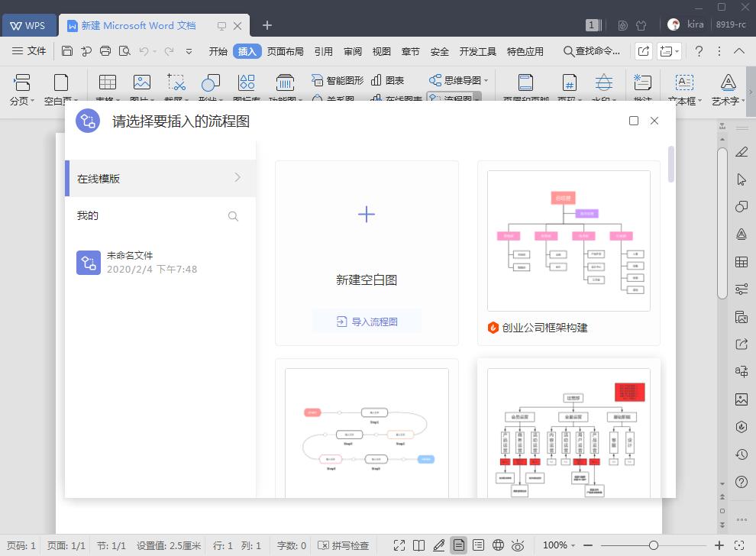756x556 pixels.
Task: Add 艺术字 WordArt to document
Action: [x=728, y=84]
